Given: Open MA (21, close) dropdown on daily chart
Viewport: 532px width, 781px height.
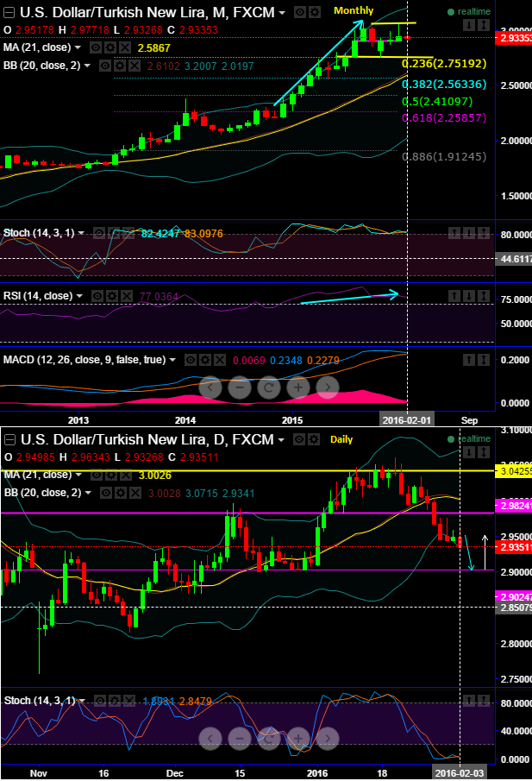Looking at the screenshot, I should coord(78,476).
